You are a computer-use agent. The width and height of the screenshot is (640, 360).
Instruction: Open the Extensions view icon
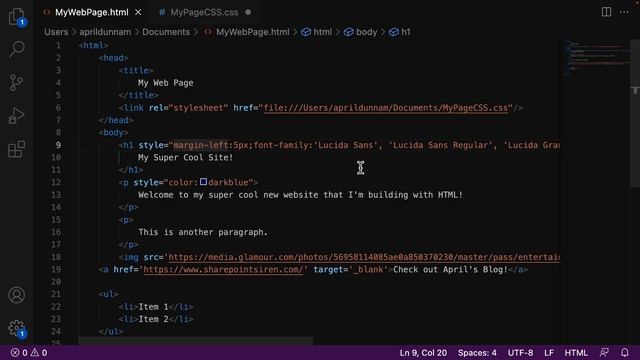(x=16, y=149)
